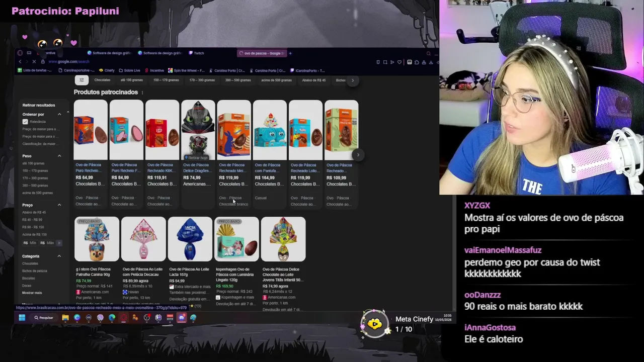Open Jovens Titãs egg product image

point(283,239)
